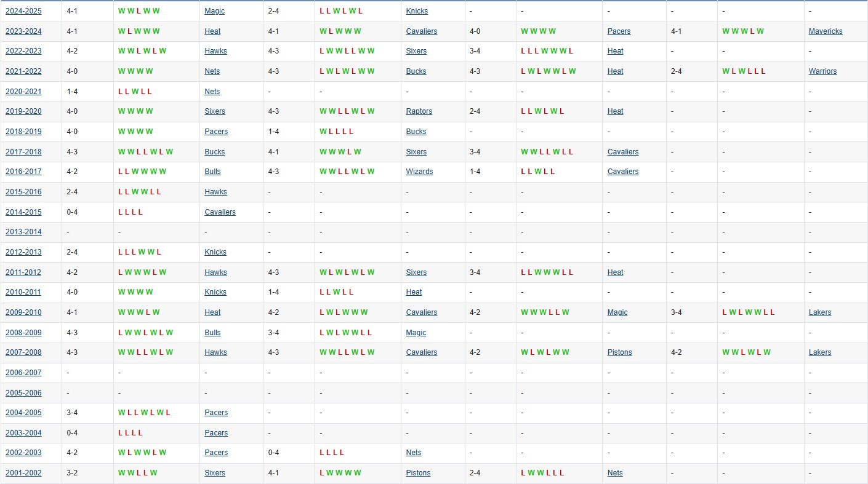Open the 2024-2025 season link
Screen dimensions: 868x484
click(x=23, y=11)
